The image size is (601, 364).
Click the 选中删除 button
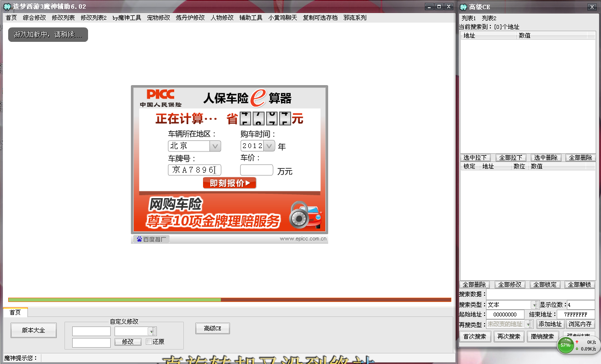click(x=546, y=158)
